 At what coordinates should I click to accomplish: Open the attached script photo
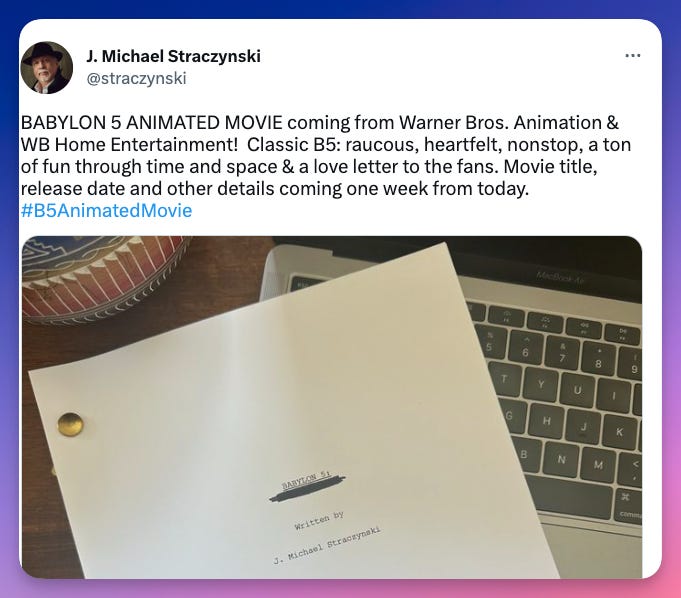[332, 407]
